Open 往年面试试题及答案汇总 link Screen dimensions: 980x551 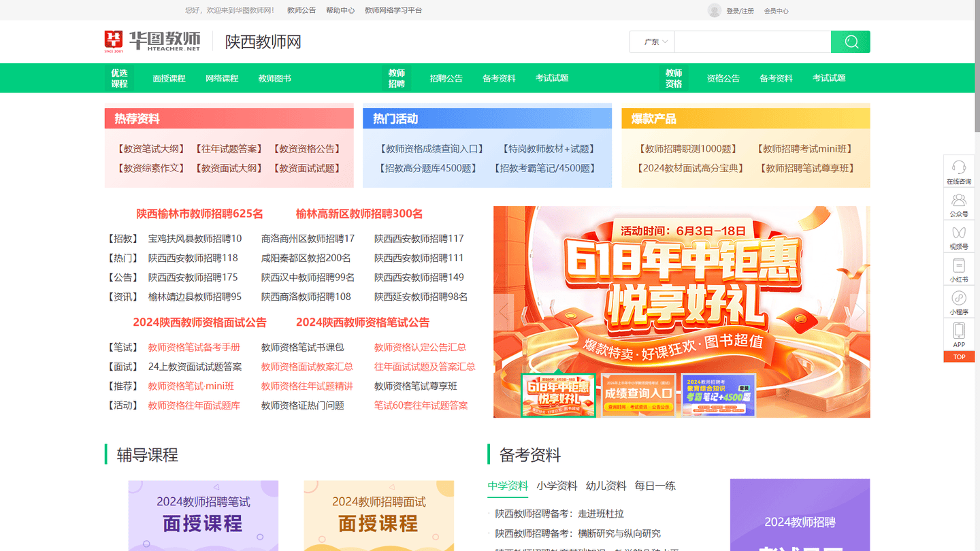(425, 367)
